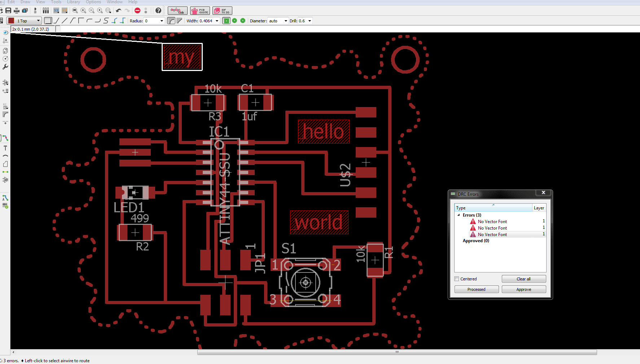Click the red Stop command icon

137,10
